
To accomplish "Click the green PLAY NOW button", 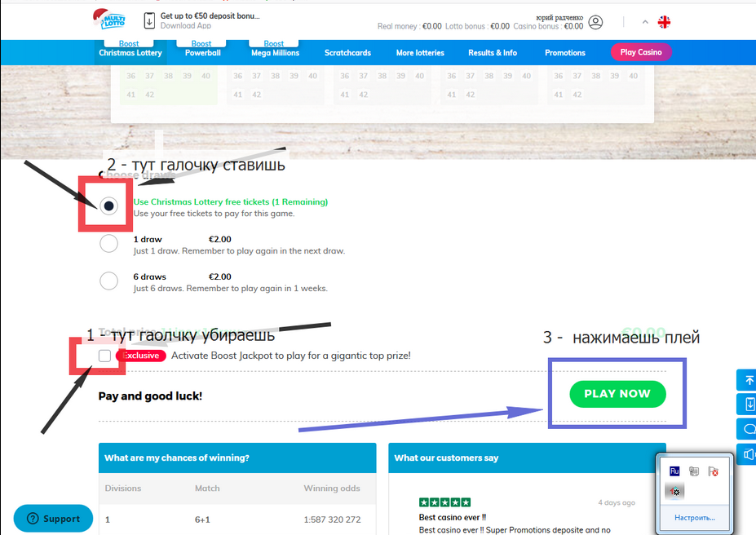I will click(x=617, y=394).
